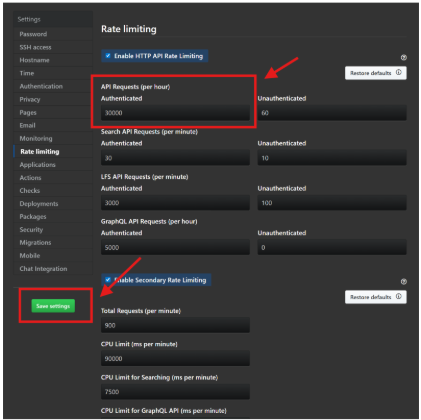Click API Requests Unauthenticated field showing 60
The width and height of the screenshot is (421, 420).
pyautogui.click(x=332, y=113)
